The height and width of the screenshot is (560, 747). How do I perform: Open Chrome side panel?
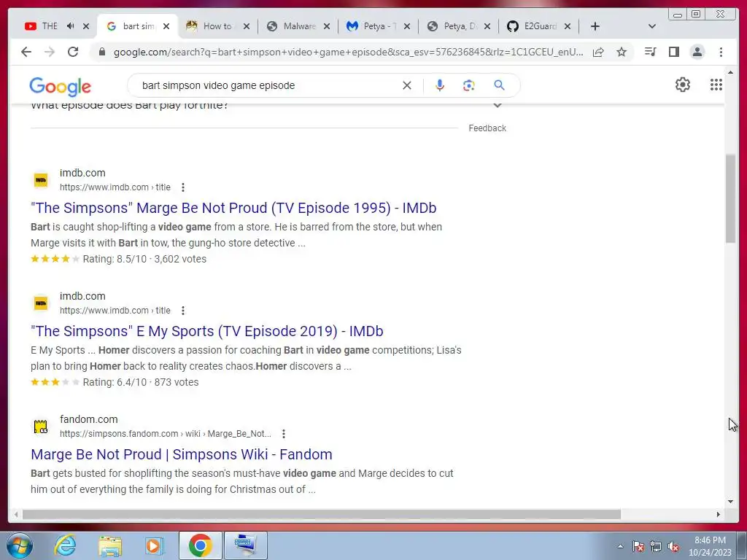tap(673, 52)
